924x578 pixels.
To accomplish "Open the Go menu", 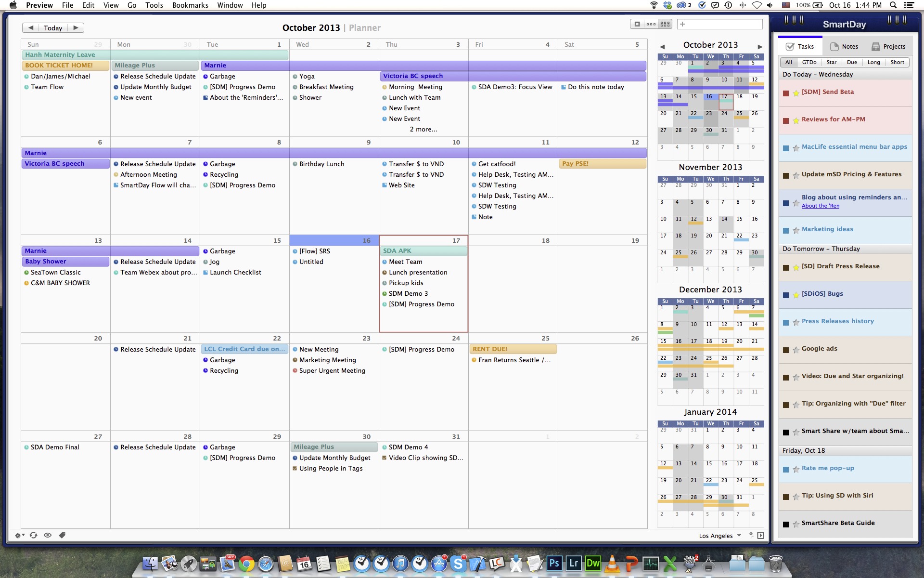I will click(132, 5).
